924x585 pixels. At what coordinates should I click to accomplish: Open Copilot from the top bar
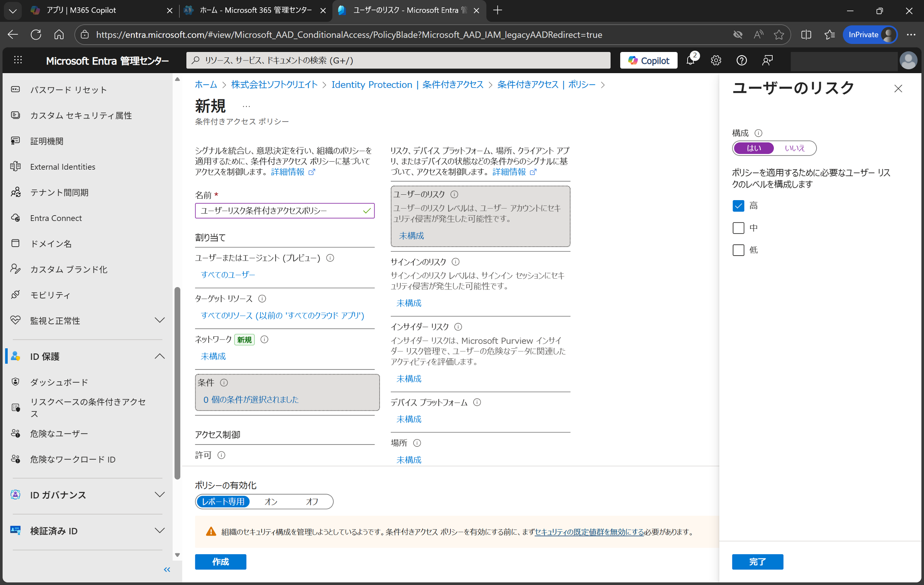coord(648,60)
